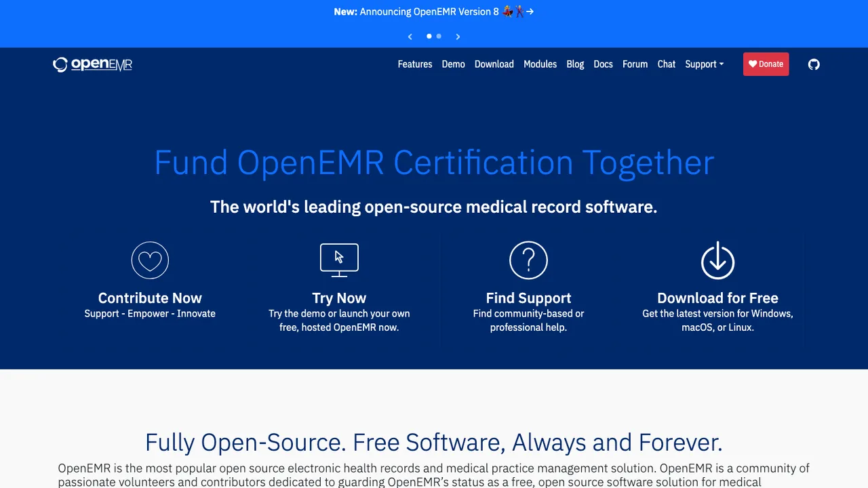Open the GitHub icon link
868x488 pixels.
coord(814,64)
